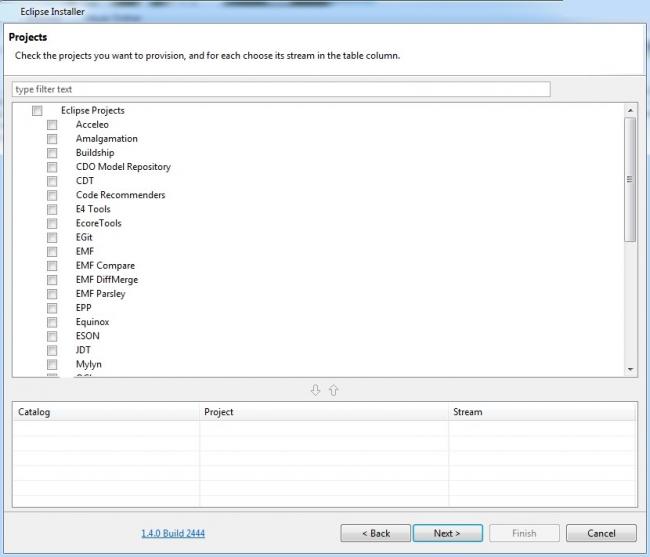Check the EGit checkbox
This screenshot has width=650, height=557.
tap(52, 237)
